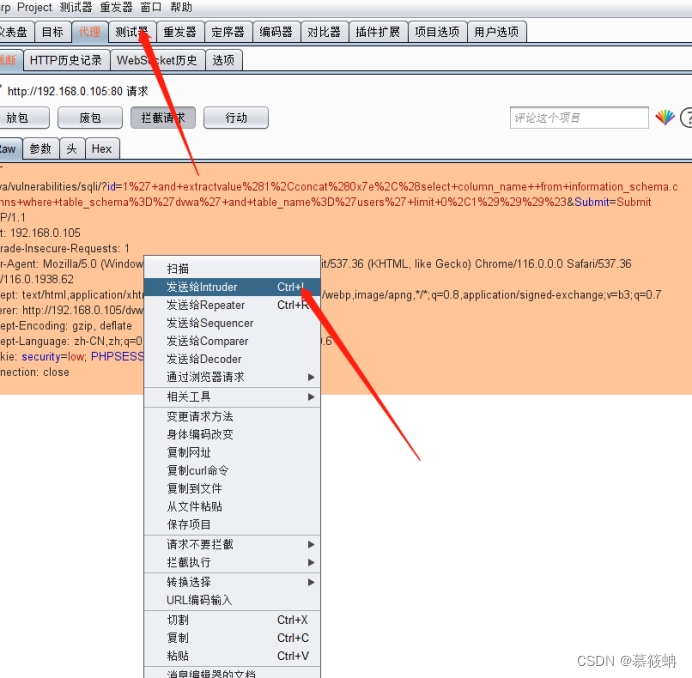Open the highlight color picker icon
The height and width of the screenshot is (678, 692).
(x=665, y=117)
